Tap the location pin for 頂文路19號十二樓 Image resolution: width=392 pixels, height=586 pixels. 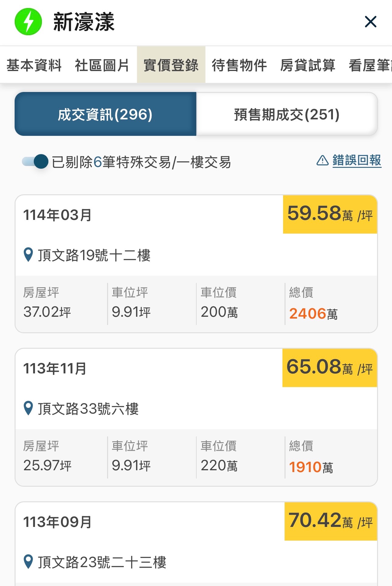pyautogui.click(x=28, y=255)
